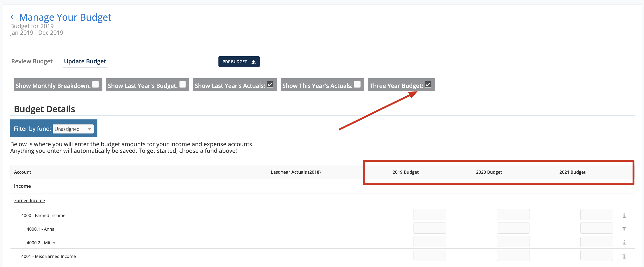644x267 pixels.
Task: Uncheck Show Last Year's Actuals
Action: coord(270,84)
